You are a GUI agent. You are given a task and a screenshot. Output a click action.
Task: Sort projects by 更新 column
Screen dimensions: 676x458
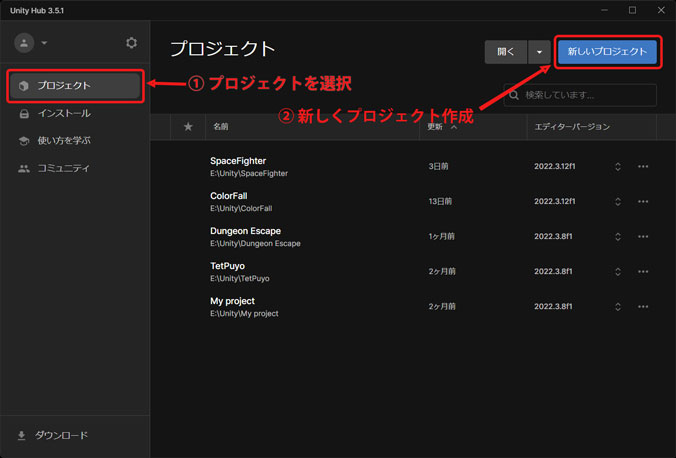[435, 127]
